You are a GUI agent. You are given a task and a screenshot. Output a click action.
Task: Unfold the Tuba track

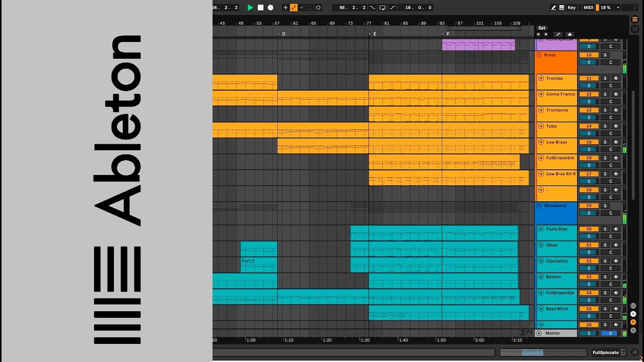click(541, 126)
